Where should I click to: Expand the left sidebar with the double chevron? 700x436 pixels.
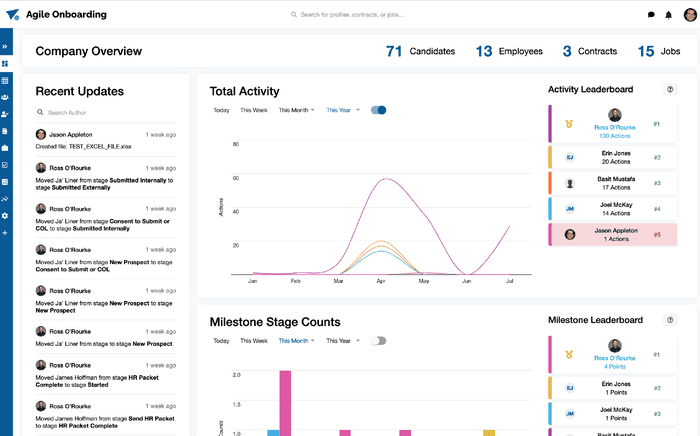pos(5,47)
